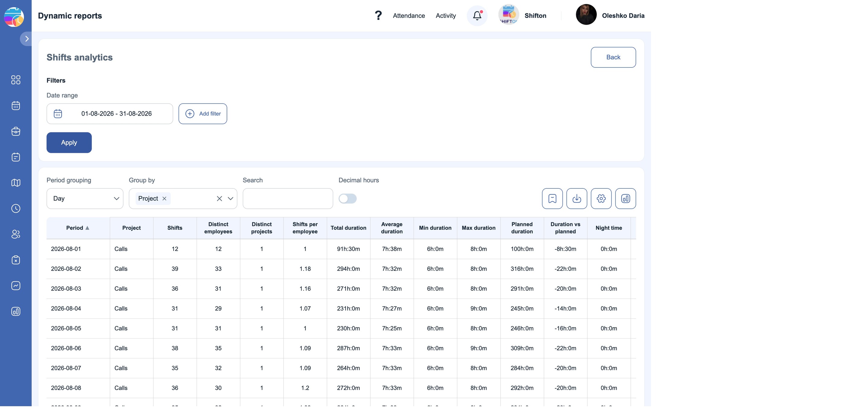Viewport: 868px width, 415px height.
Task: Expand the Group by dropdown arrow
Action: (231, 199)
